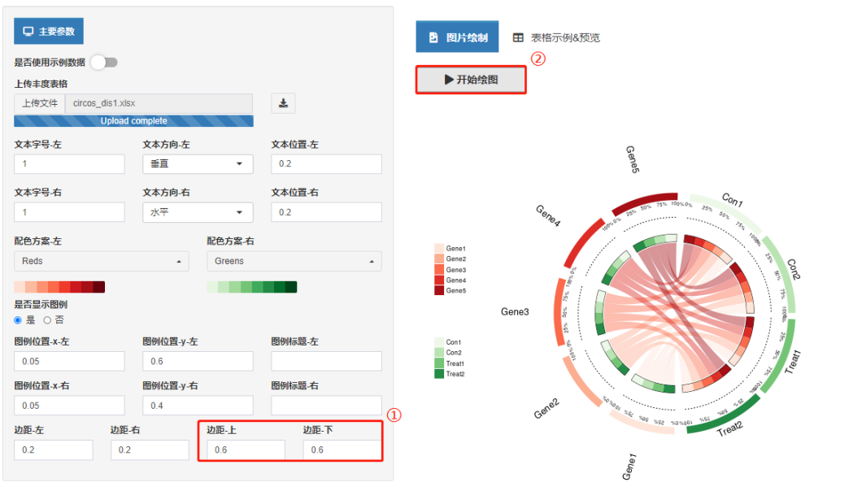The image size is (849, 504).
Task: Click the 边距-上 input field
Action: click(246, 450)
